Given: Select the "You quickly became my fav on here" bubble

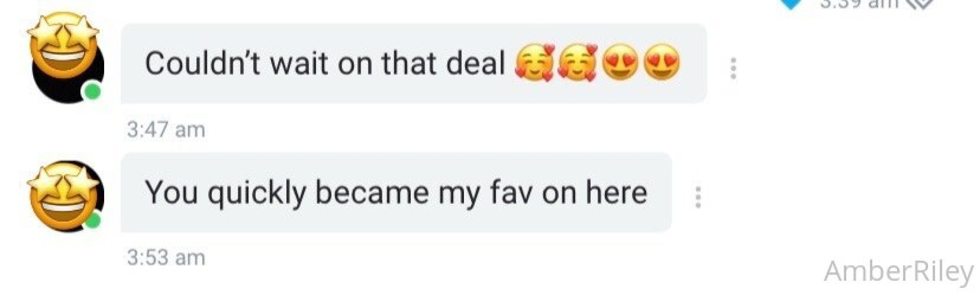Looking at the screenshot, I should (x=396, y=192).
